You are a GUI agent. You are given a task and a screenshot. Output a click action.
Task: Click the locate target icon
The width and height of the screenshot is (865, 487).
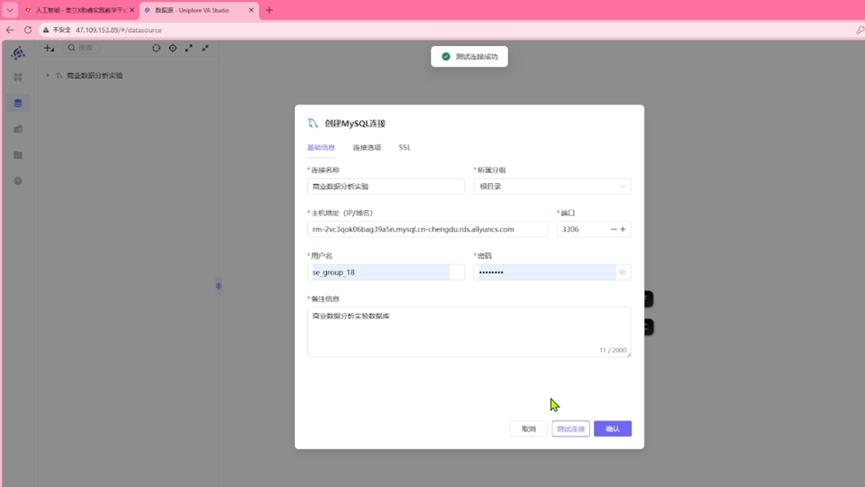(x=173, y=48)
